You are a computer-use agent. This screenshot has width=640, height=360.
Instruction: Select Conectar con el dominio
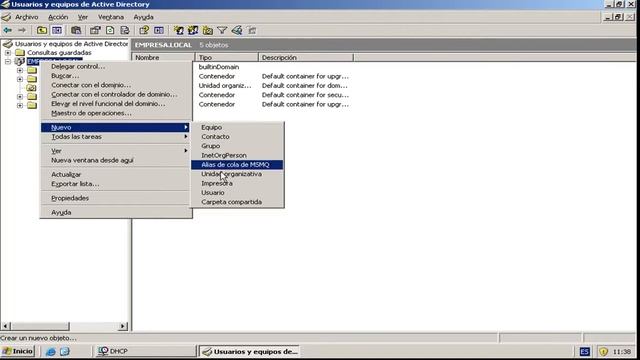point(115,85)
